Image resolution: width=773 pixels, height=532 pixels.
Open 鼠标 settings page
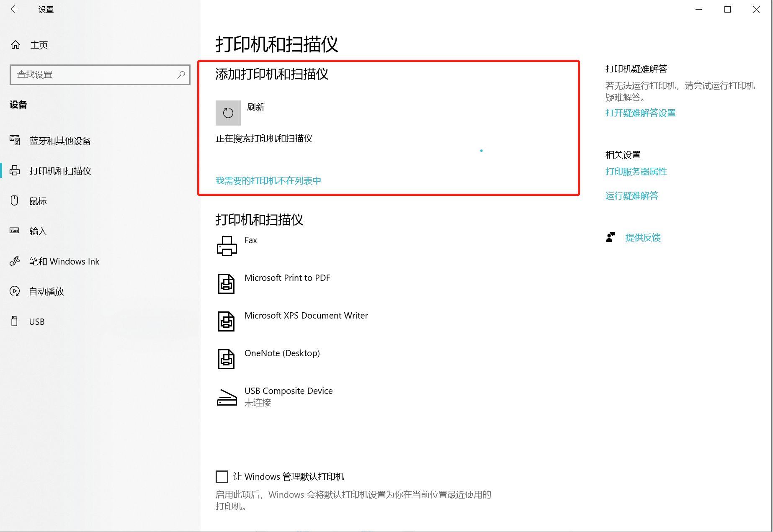(x=38, y=201)
